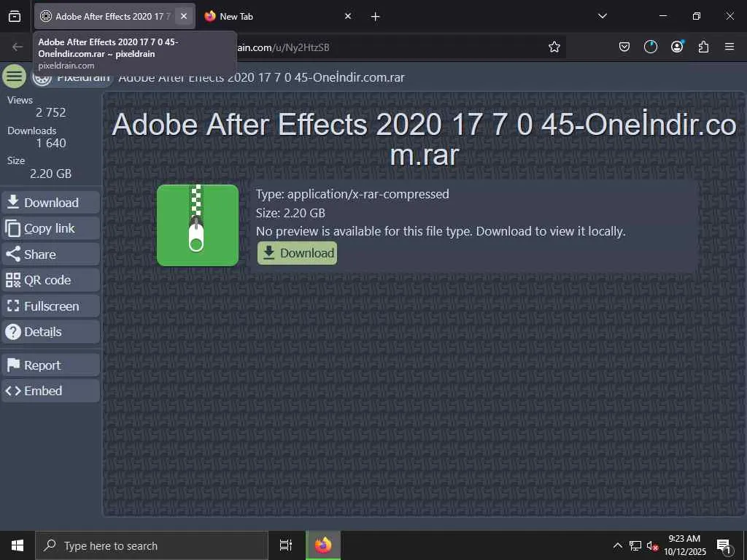Image resolution: width=747 pixels, height=560 pixels.
Task: Expand the list all tabs chevron
Action: pyautogui.click(x=602, y=16)
